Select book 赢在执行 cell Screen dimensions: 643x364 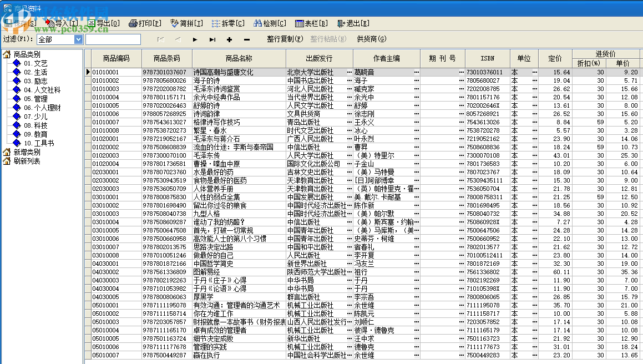click(x=239, y=355)
